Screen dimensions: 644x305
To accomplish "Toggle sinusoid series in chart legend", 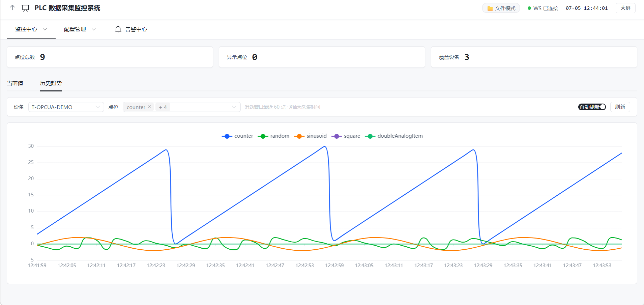I will point(310,136).
